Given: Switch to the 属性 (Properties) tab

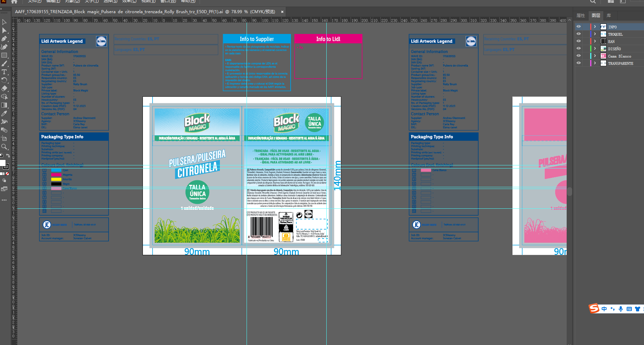Looking at the screenshot, I should tap(581, 16).
